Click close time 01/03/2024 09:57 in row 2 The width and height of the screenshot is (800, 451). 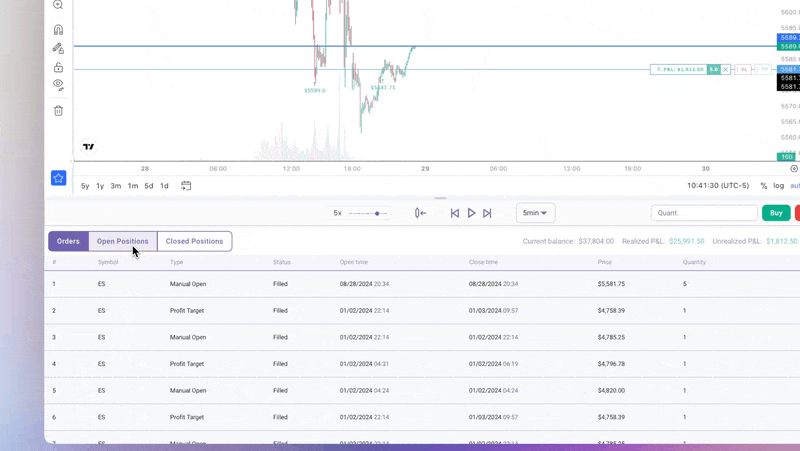coord(493,311)
